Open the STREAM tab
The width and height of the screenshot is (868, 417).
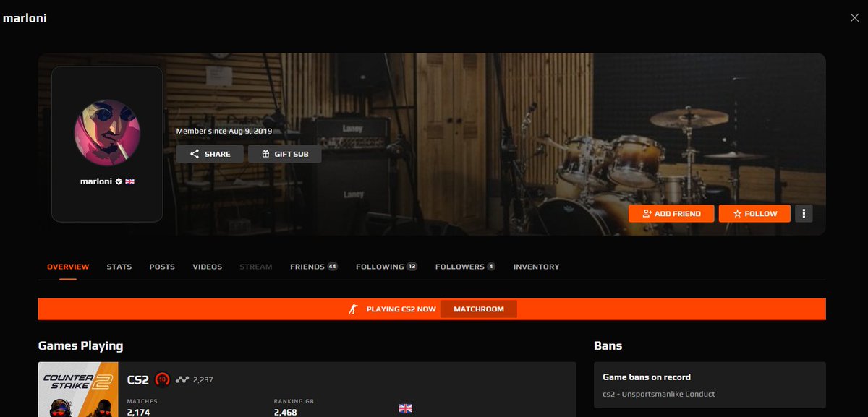(x=256, y=267)
